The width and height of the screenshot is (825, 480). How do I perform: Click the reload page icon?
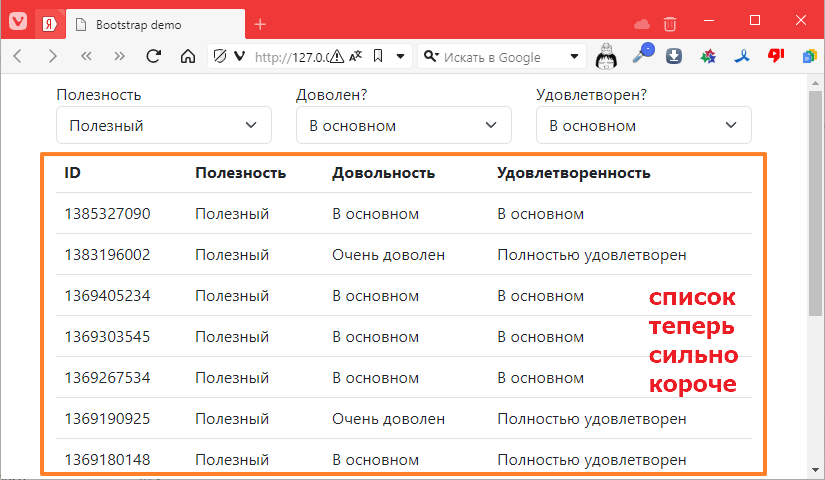click(x=153, y=57)
